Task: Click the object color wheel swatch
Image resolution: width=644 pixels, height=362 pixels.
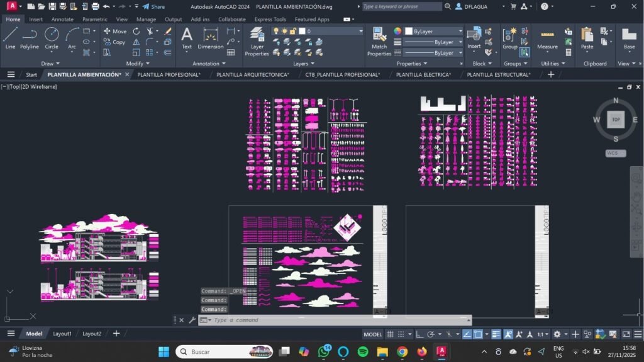Action: 397,31
